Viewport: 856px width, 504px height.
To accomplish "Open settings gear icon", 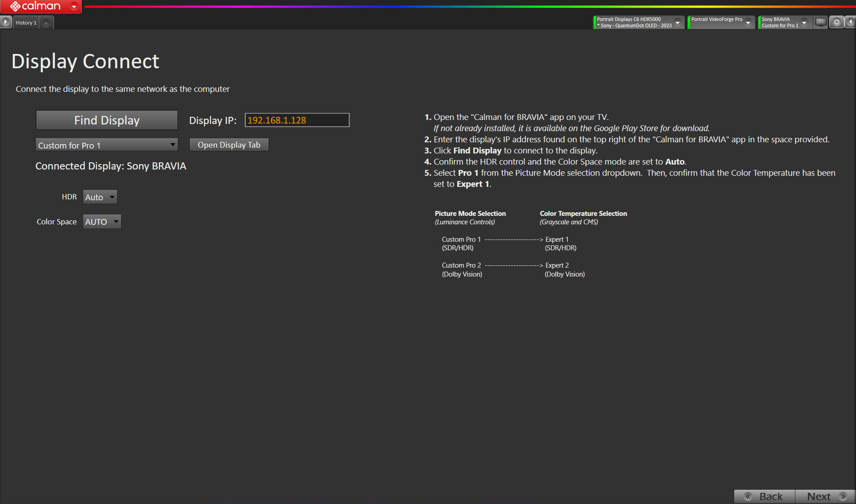I will tap(836, 22).
